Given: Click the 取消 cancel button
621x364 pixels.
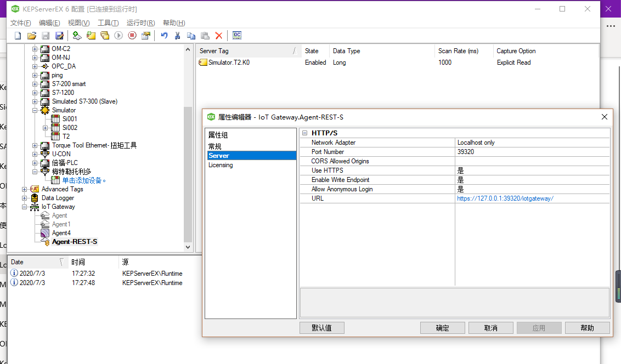Looking at the screenshot, I should coord(490,328).
